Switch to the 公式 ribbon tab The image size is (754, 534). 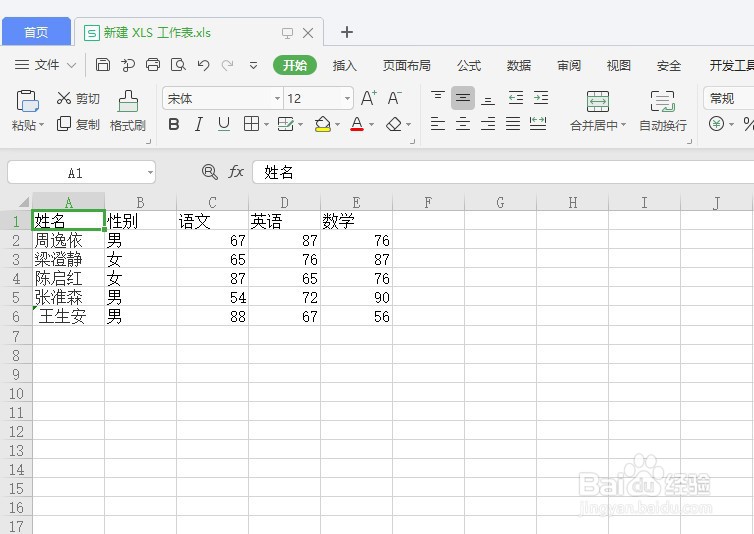(x=469, y=65)
